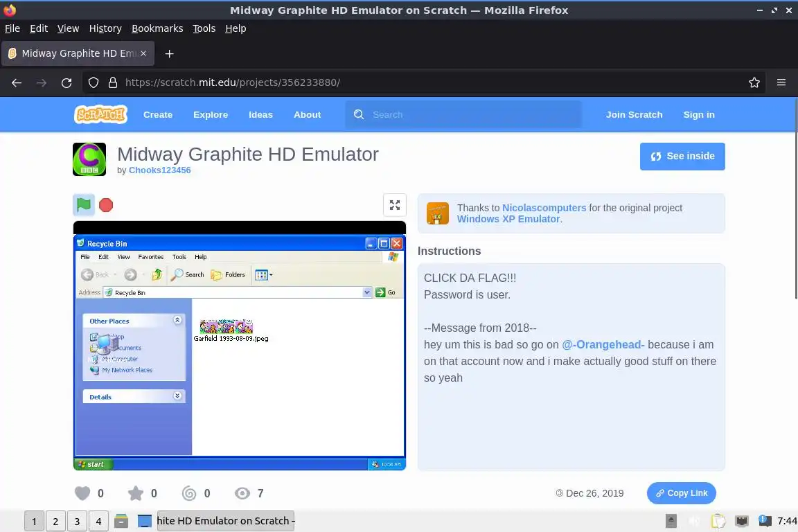Switch to workspace 4 in the taskbar

98,522
